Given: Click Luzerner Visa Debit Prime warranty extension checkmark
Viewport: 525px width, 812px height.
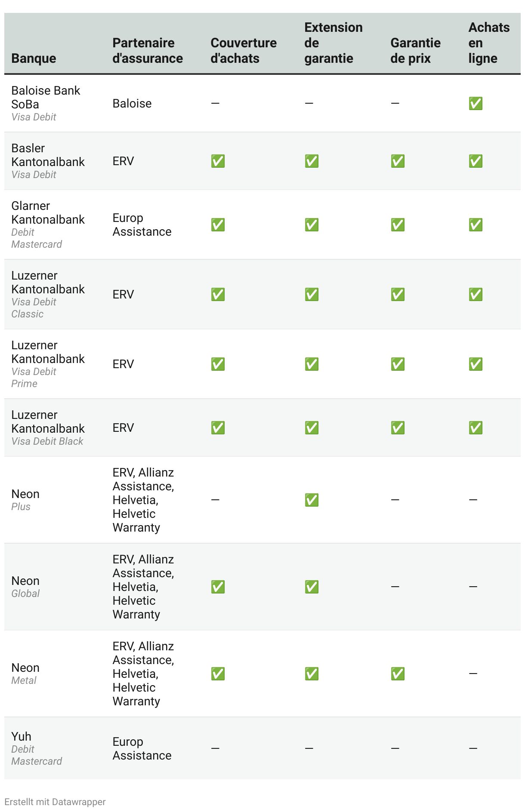Looking at the screenshot, I should [x=312, y=364].
